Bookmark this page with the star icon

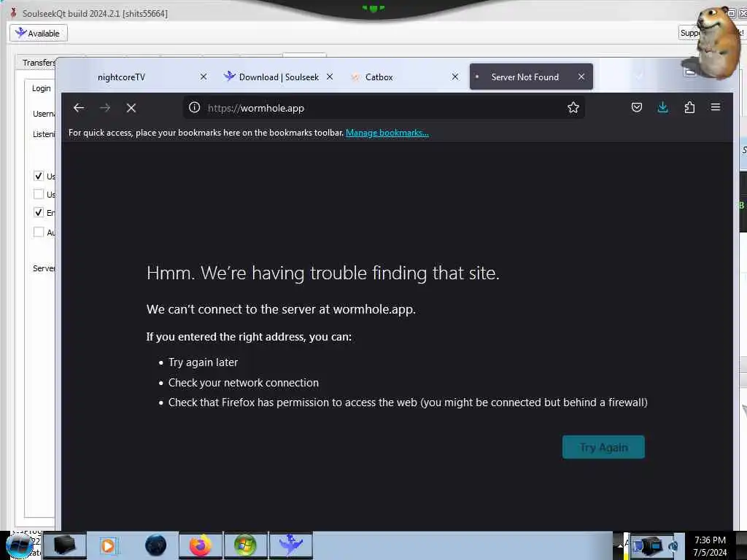(573, 108)
